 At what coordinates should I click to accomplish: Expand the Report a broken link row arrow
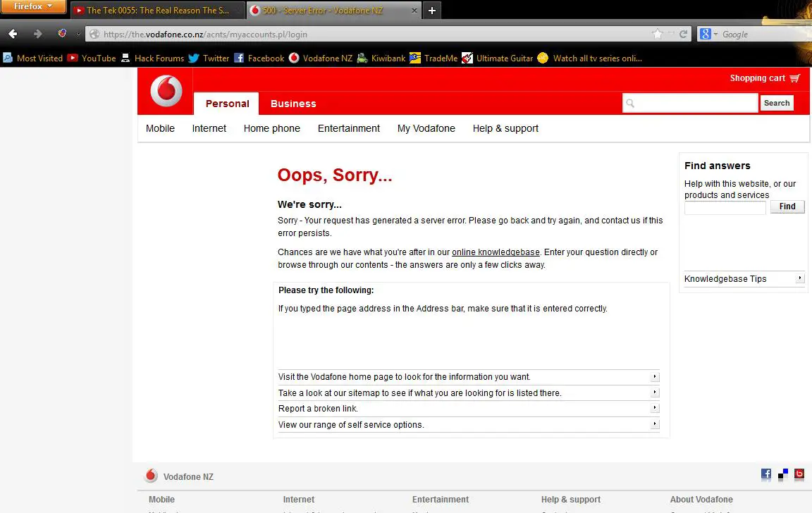(655, 407)
